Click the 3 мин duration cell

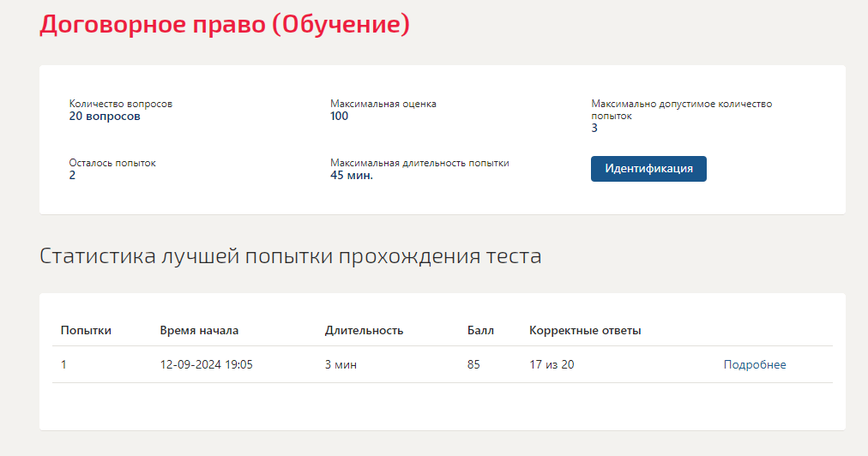click(341, 364)
